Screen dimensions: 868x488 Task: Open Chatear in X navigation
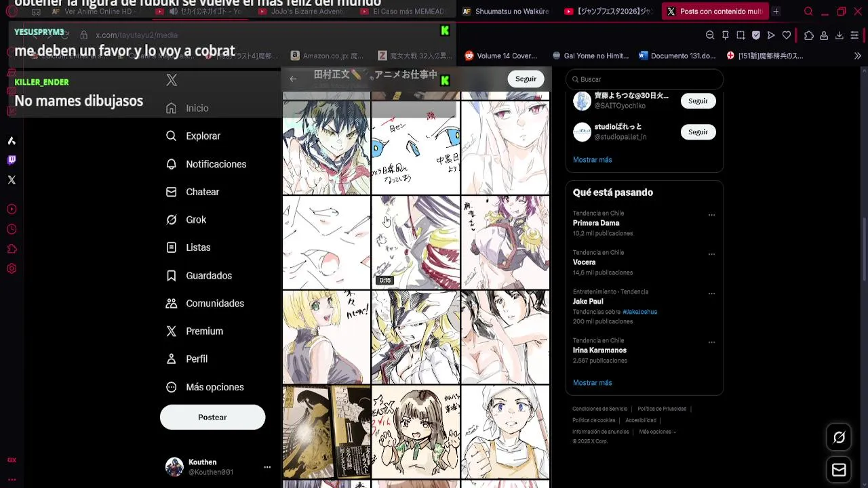[193, 192]
